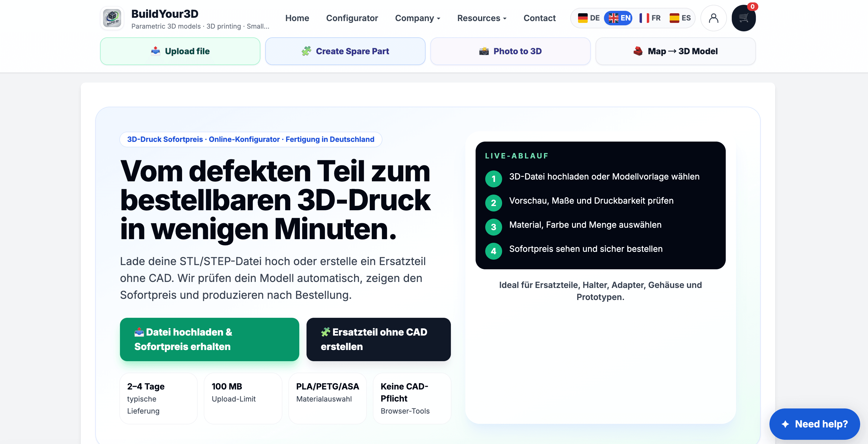
Task: Open the Contact page
Action: (539, 18)
